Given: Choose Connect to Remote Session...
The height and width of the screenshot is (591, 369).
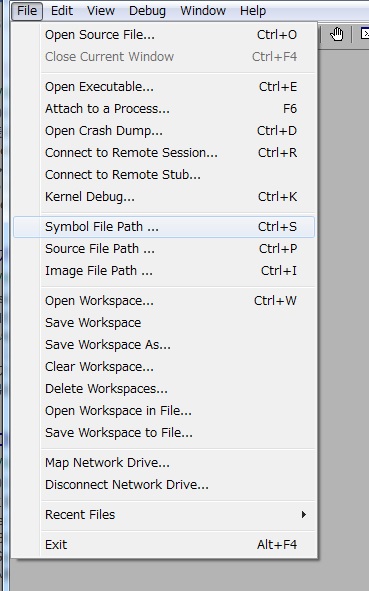Looking at the screenshot, I should tap(164, 153).
